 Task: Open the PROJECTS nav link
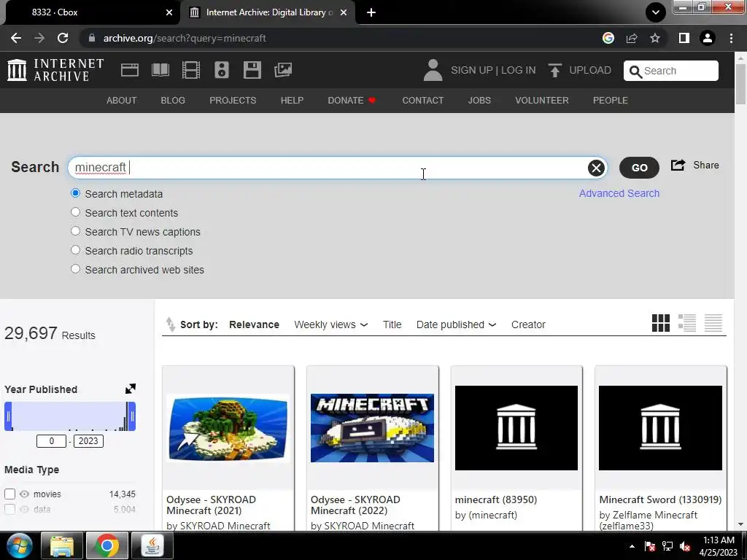pyautogui.click(x=233, y=101)
